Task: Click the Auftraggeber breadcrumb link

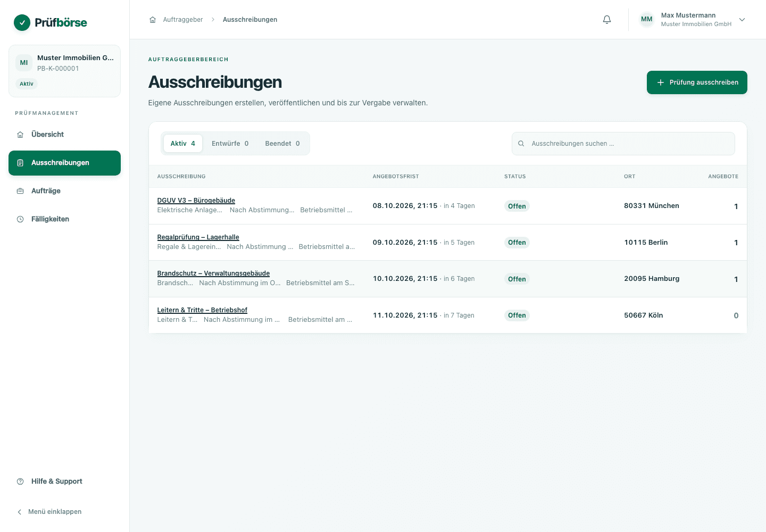Action: (x=183, y=20)
